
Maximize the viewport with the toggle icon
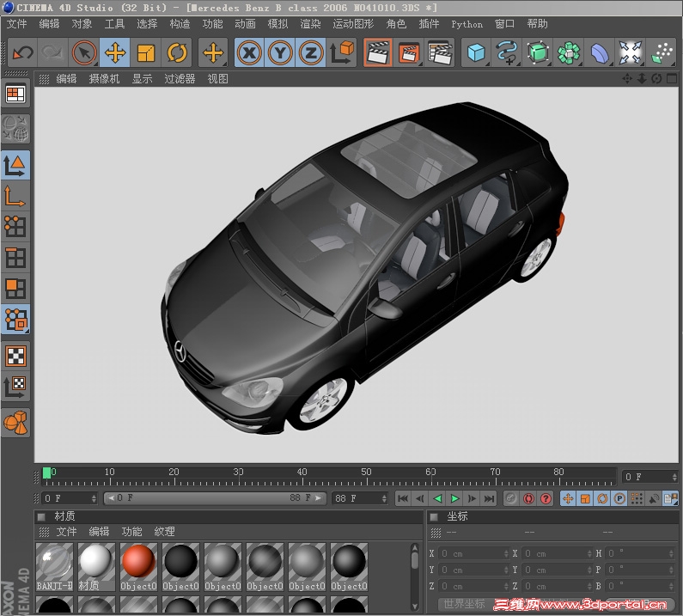tap(672, 79)
